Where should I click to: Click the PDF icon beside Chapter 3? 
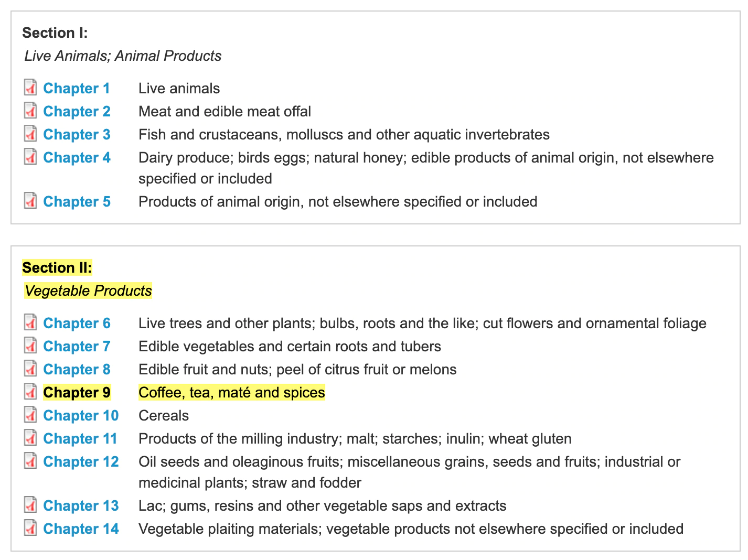[30, 134]
